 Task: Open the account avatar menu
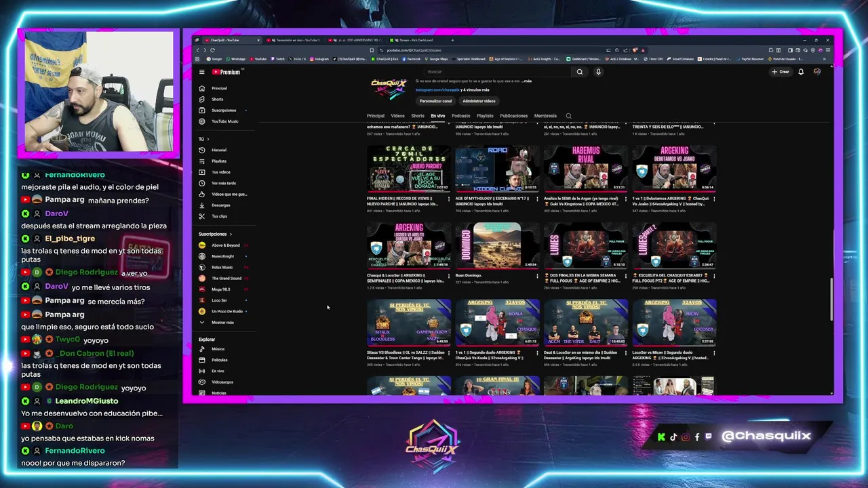[x=817, y=72]
